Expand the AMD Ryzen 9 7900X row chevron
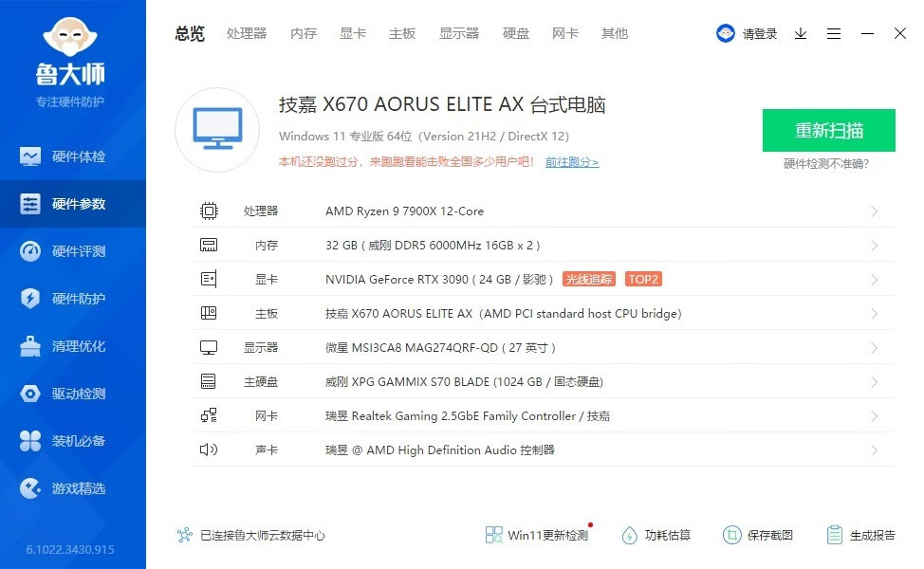 click(x=875, y=211)
